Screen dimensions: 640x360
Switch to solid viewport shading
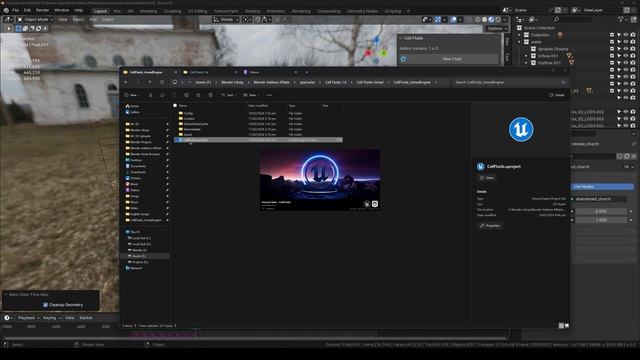coord(484,19)
